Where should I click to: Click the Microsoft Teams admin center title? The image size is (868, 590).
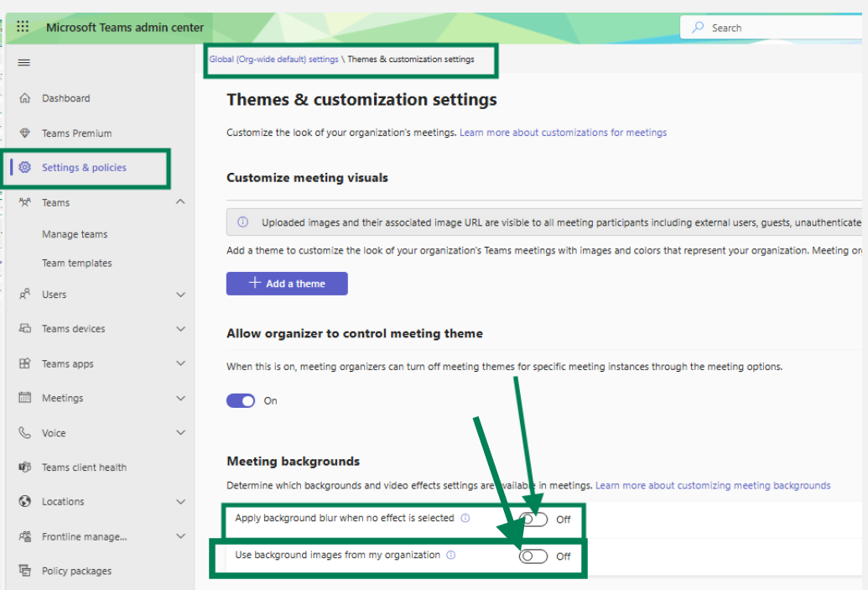(125, 27)
